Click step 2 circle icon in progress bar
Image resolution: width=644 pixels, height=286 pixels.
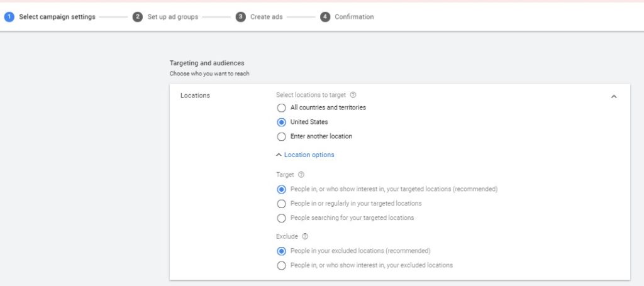pos(138,17)
